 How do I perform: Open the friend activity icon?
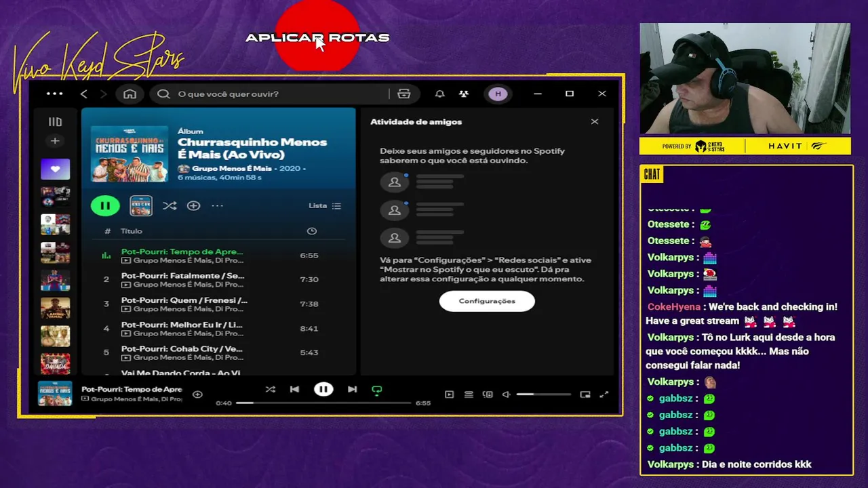464,94
